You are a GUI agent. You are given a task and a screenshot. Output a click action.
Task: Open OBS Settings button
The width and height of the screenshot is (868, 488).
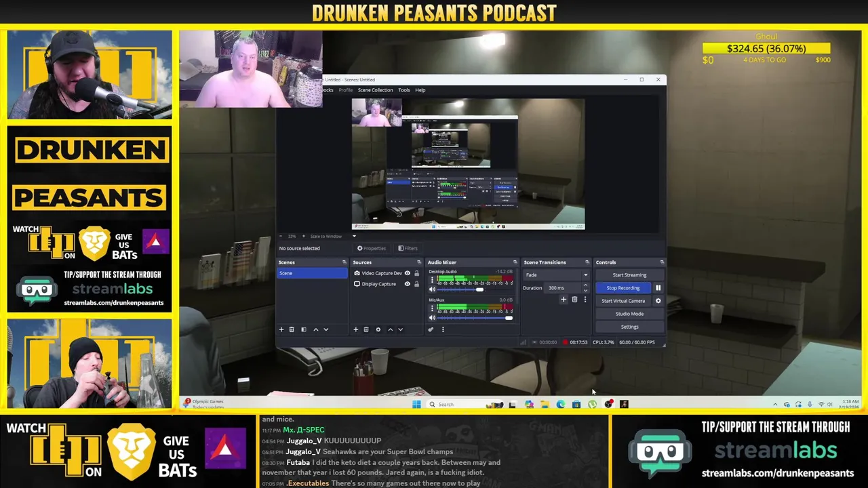tap(629, 327)
